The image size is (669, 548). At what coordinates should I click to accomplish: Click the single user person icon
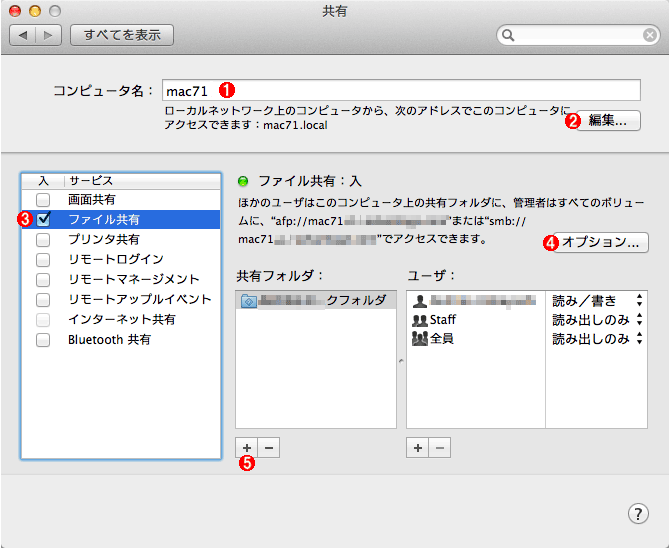tap(420, 301)
